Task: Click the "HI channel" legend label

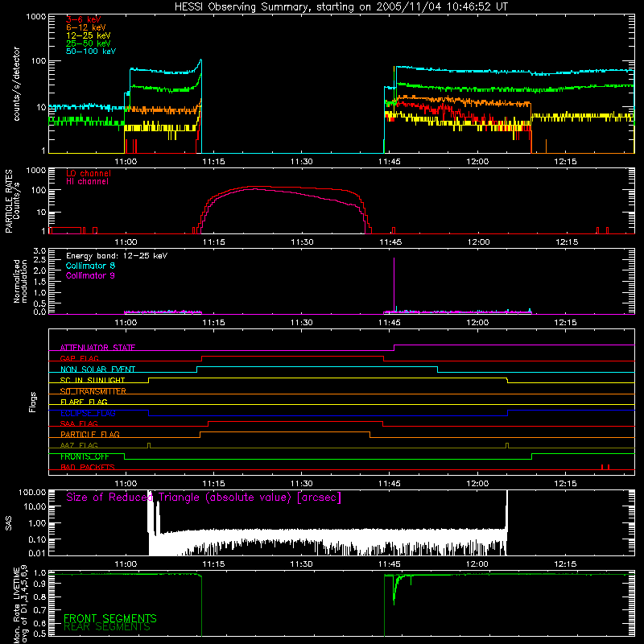Action: [x=87, y=182]
